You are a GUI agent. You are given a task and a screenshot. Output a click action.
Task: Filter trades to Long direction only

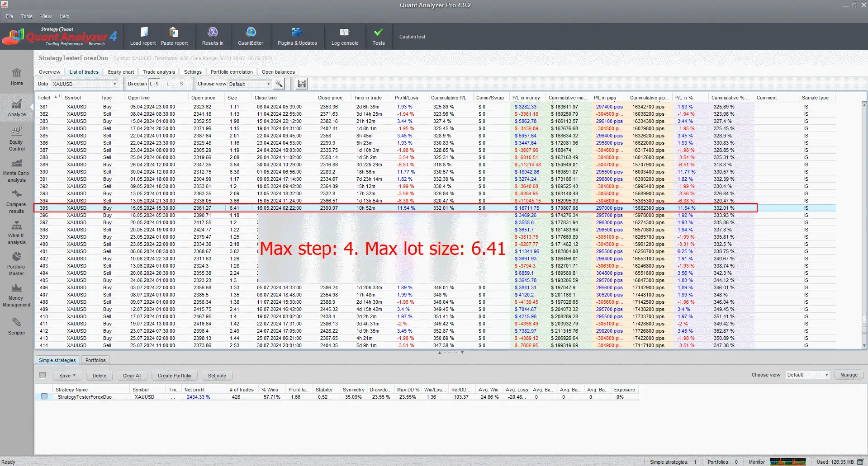[x=167, y=84]
